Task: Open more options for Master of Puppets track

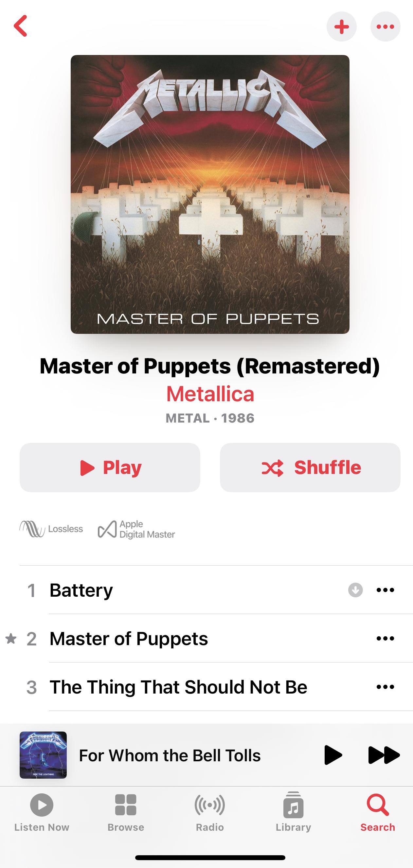Action: [x=385, y=638]
